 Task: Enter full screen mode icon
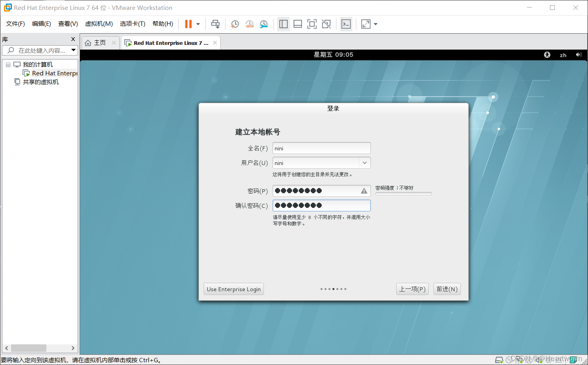(x=312, y=24)
